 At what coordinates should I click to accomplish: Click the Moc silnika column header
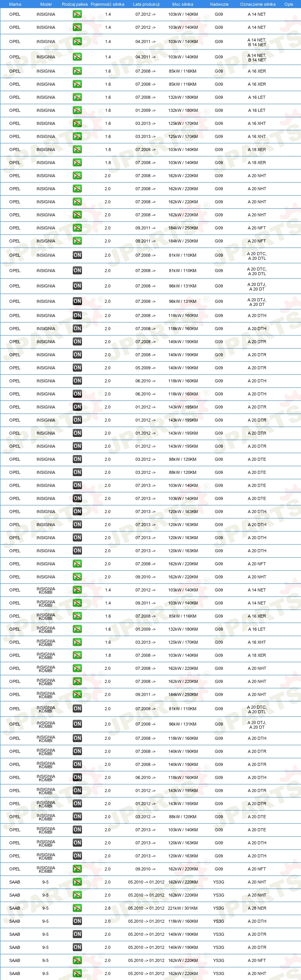point(183,4)
